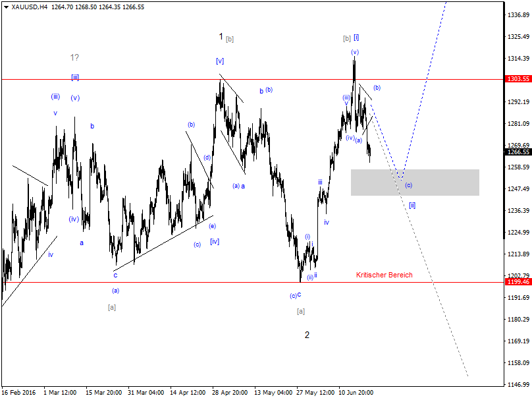Image resolution: width=532 pixels, height=400 pixels.
Task: Click the 1169.19 price scale value
Action: [x=518, y=341]
